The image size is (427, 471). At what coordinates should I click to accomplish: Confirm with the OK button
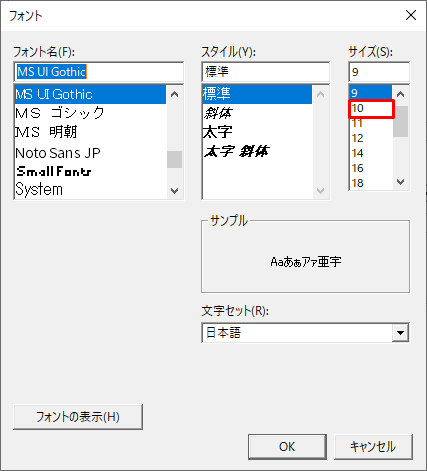(x=287, y=447)
